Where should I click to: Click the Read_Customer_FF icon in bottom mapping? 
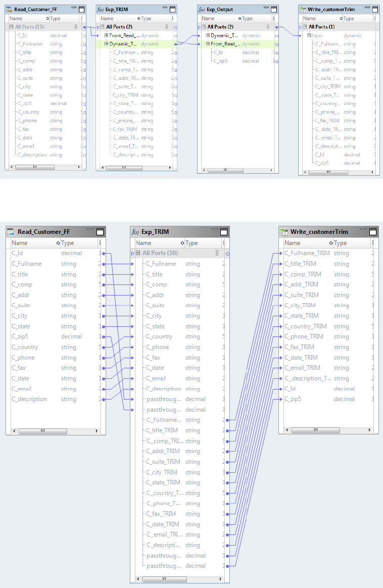(x=11, y=232)
